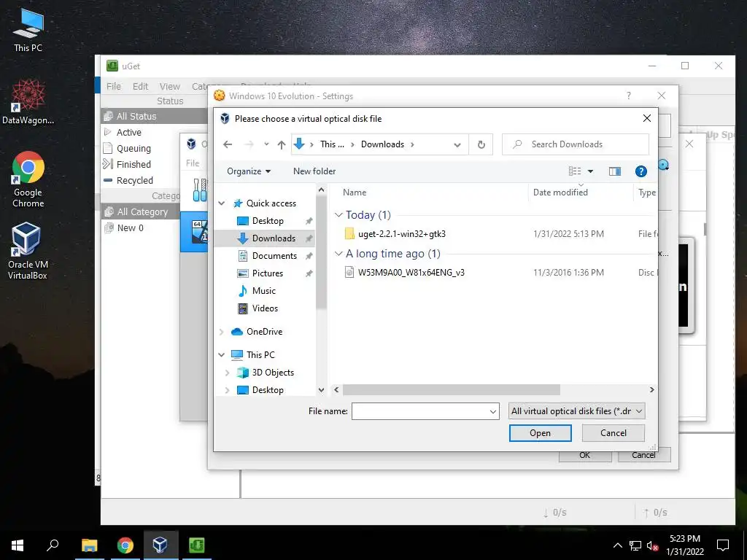Select the W53M9A00_W81x64ENG_v3 disc image icon
Viewport: 747px width, 560px height.
click(349, 273)
